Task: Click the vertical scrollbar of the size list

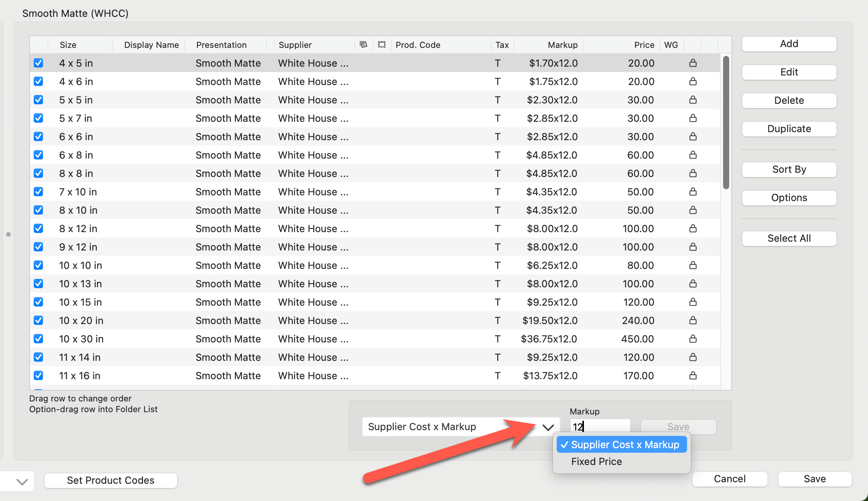Action: point(726,123)
